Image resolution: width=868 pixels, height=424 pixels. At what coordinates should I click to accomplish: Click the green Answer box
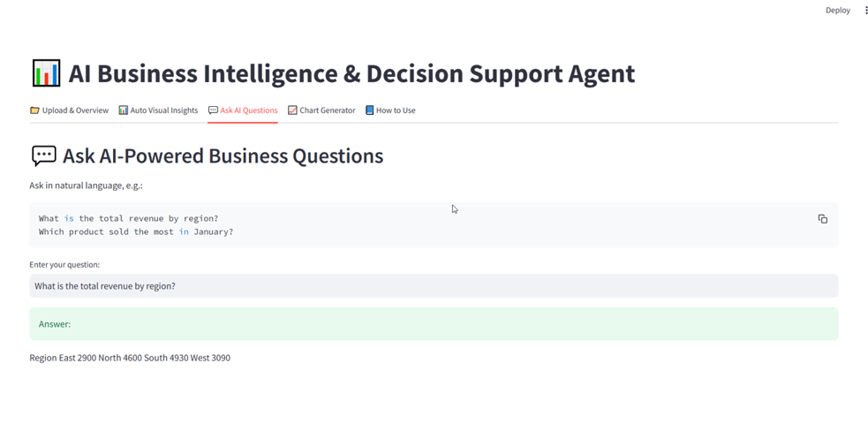pos(434,324)
